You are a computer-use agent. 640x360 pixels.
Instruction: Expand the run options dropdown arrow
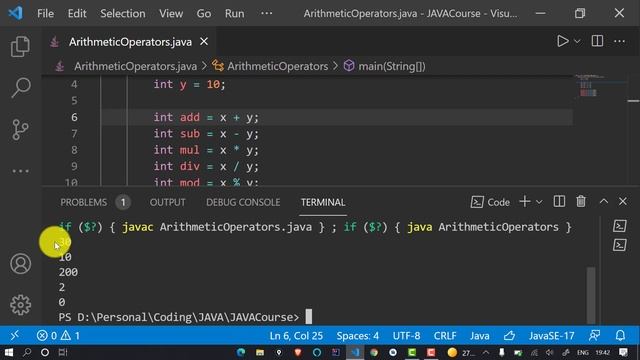click(577, 41)
